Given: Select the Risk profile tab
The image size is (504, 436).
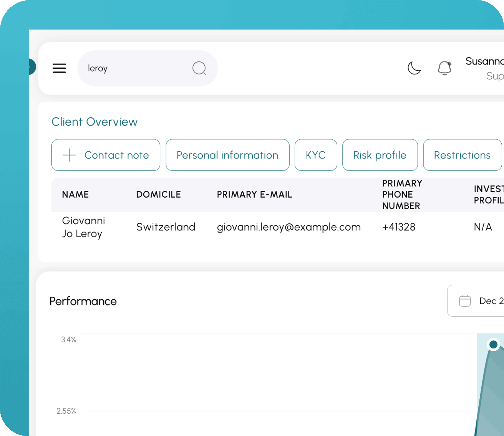Looking at the screenshot, I should (380, 155).
